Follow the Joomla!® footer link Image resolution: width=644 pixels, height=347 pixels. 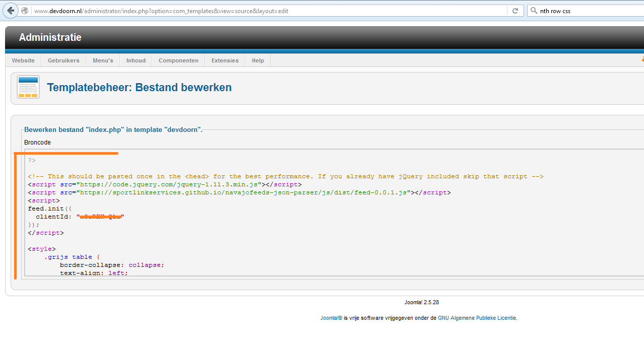click(x=331, y=318)
